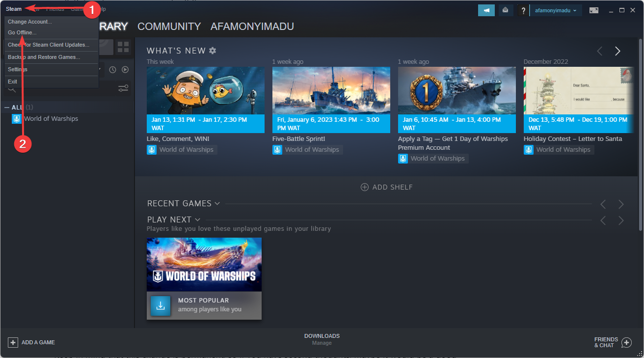
Task: Open Five-Battle Sprint warships news image
Action: tap(331, 91)
